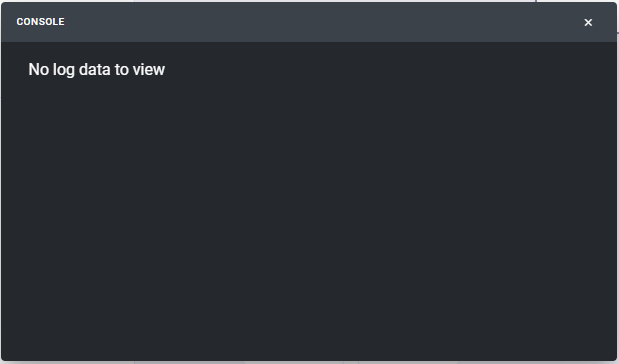
Task: Click the header area left of the X
Action: [513, 22]
